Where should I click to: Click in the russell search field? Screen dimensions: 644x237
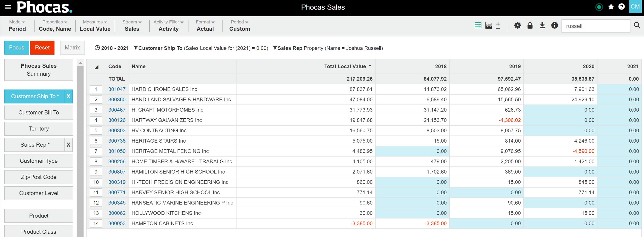point(596,26)
